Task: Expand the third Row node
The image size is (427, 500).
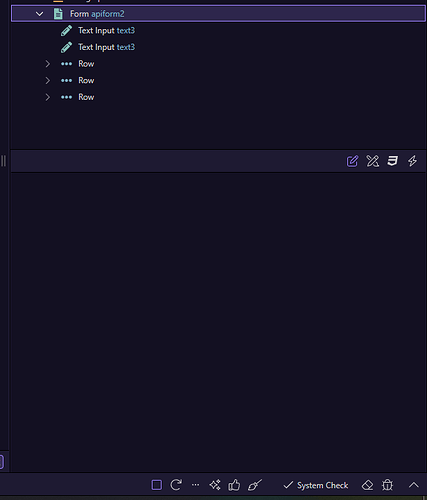Action: [x=48, y=97]
